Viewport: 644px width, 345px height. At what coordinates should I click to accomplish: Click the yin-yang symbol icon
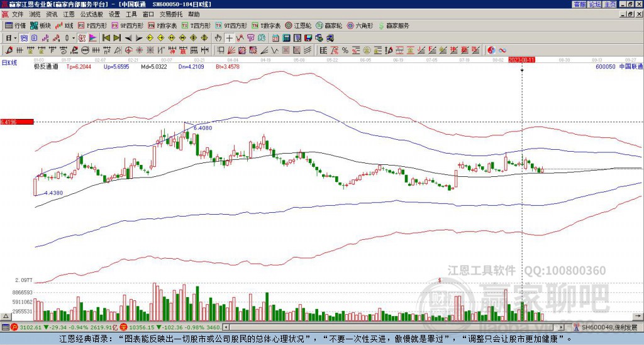coord(491,50)
